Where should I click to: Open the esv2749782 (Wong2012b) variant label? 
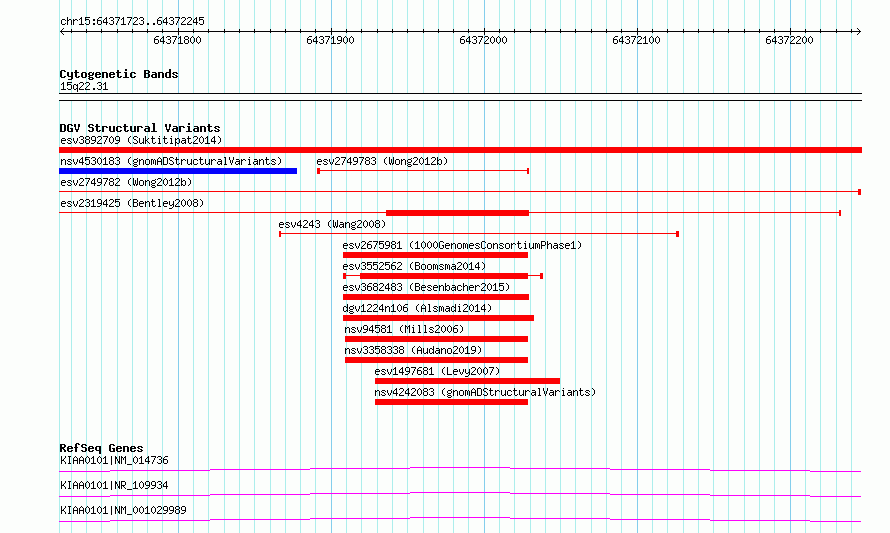126,182
